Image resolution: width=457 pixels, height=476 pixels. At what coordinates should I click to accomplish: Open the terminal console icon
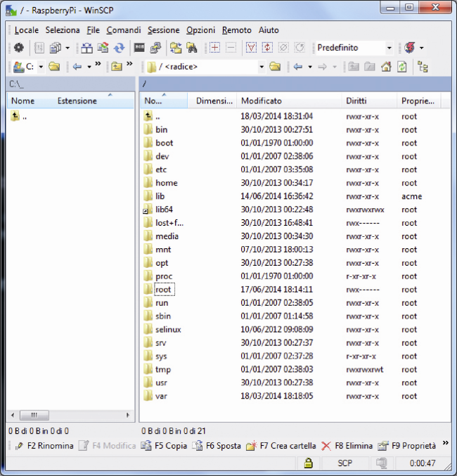tap(139, 48)
